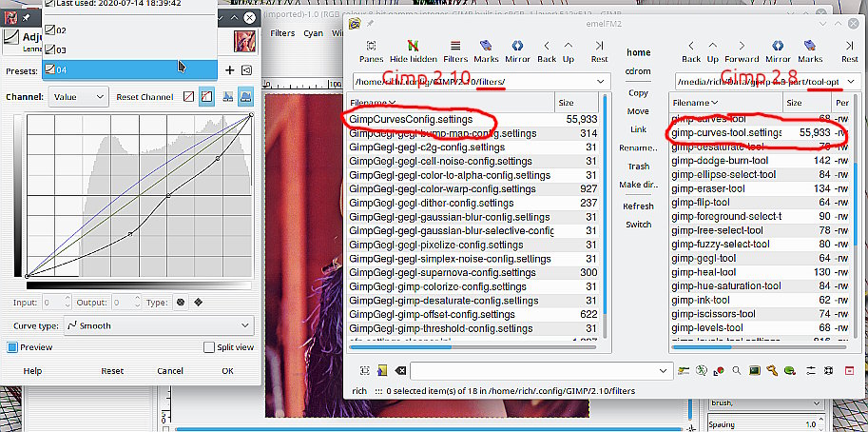Viewport: 868px width, 432px height.
Task: Enable the Split view checkbox
Action: (209, 347)
